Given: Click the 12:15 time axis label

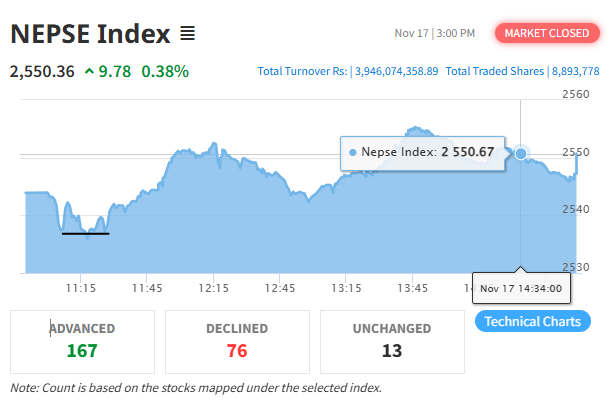Looking at the screenshot, I should click(x=213, y=288).
